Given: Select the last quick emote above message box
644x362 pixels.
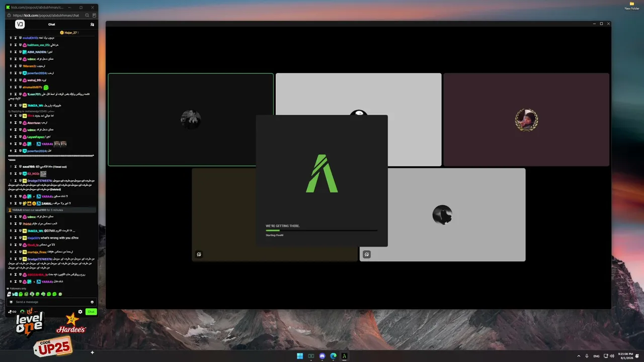Looking at the screenshot, I should (60, 294).
